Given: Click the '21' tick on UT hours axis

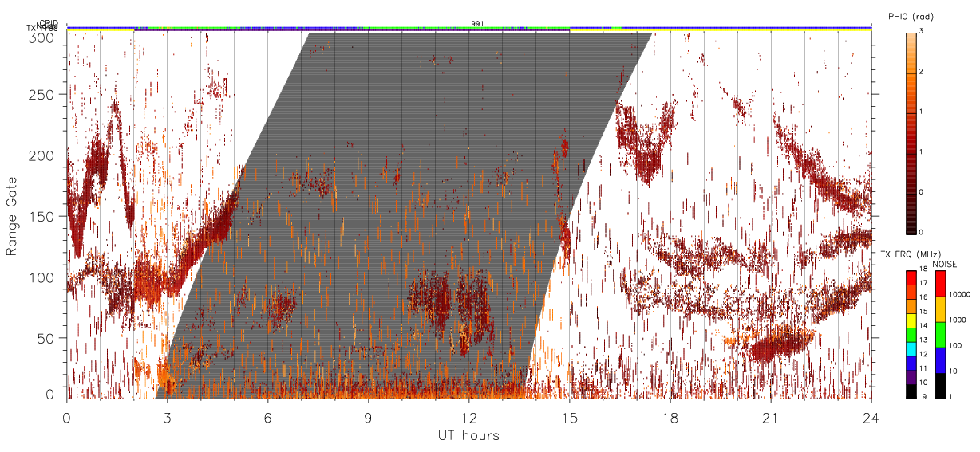Looking at the screenshot, I should pyautogui.click(x=770, y=417).
